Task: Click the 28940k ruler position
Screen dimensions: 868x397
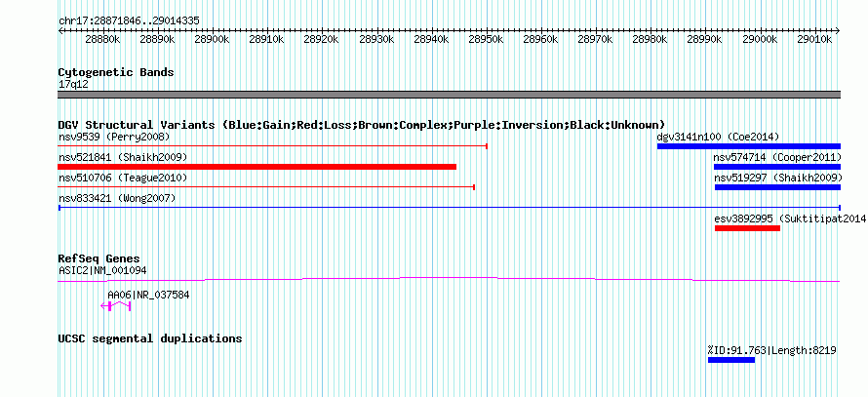Action: coord(433,39)
